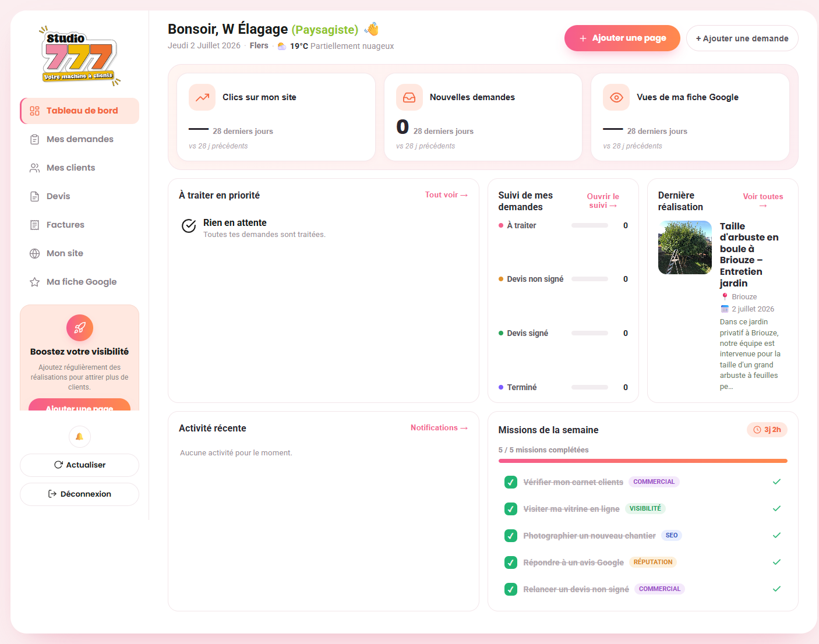The width and height of the screenshot is (819, 644).
Task: Uncheck Relancer un devis non signé mission
Action: point(511,589)
